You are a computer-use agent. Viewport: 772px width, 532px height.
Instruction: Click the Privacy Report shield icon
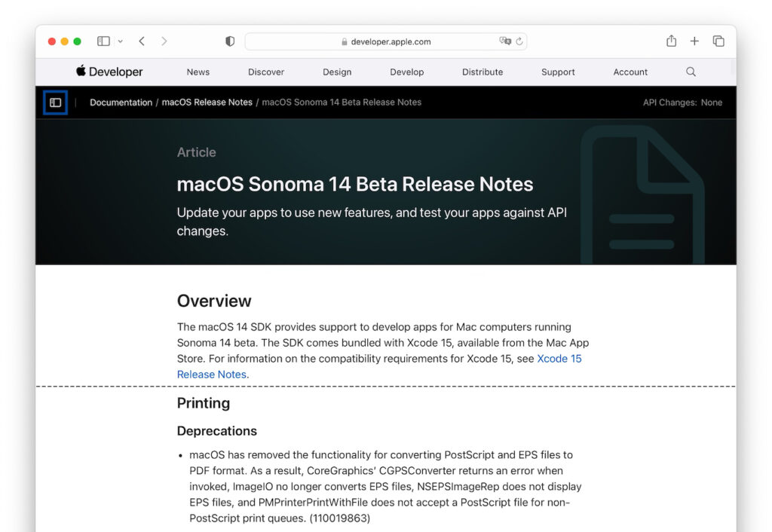229,41
